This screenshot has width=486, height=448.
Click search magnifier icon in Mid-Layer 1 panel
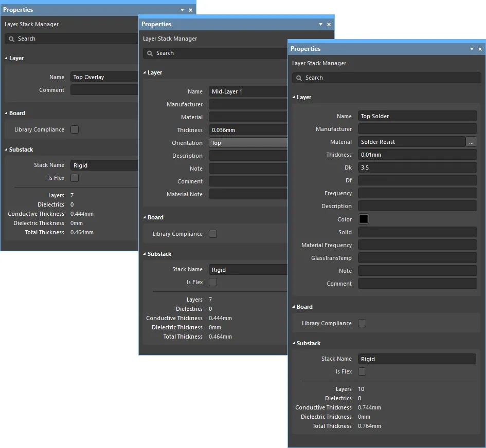pyautogui.click(x=150, y=53)
